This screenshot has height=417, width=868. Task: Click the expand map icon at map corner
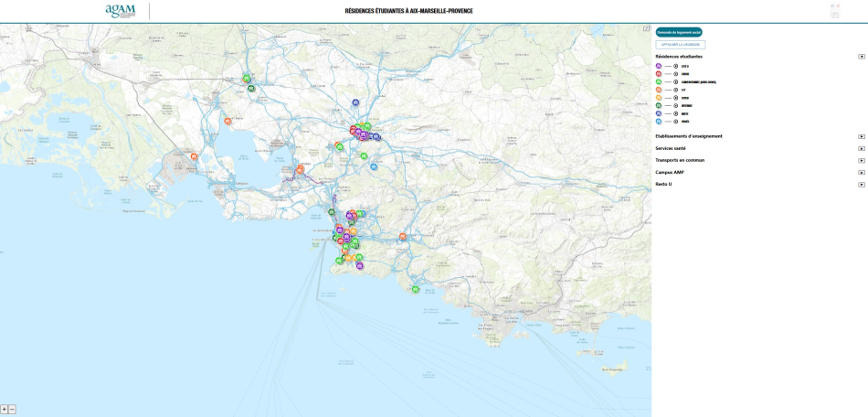pos(647,28)
